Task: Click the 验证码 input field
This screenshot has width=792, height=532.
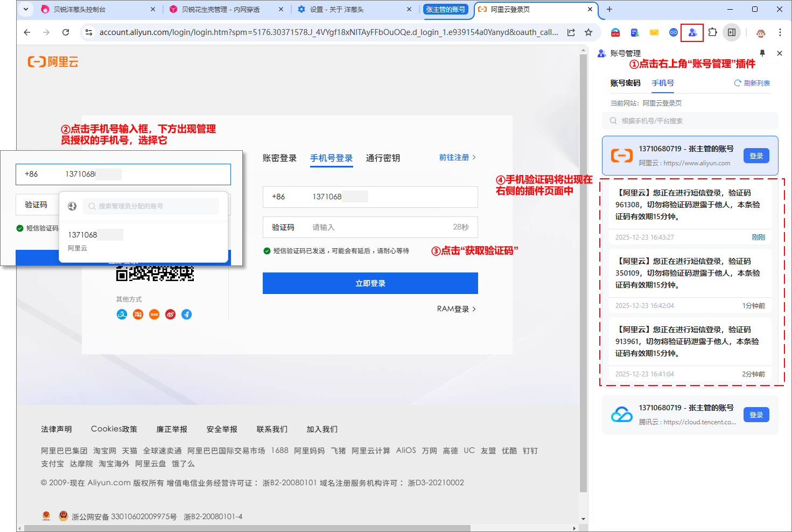Action: coord(377,227)
